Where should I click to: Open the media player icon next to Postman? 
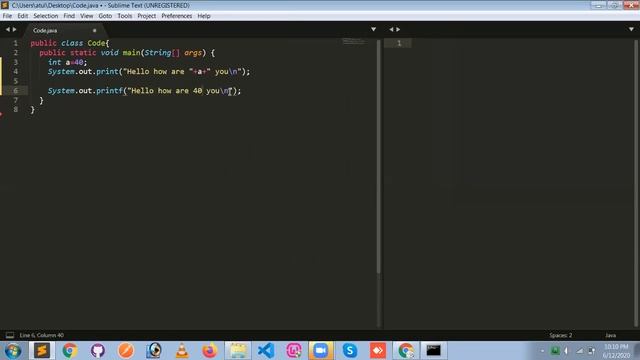[154, 351]
